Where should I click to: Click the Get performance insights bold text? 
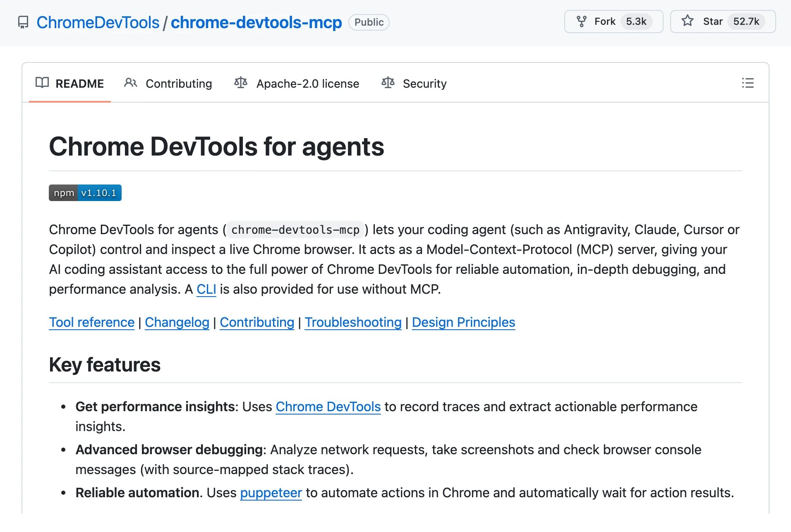tap(155, 407)
